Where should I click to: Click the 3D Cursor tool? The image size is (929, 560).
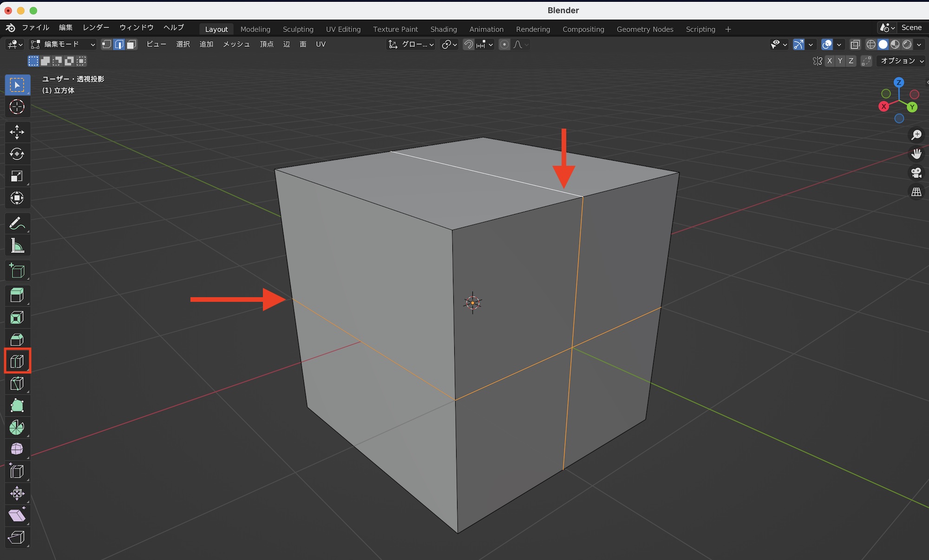coord(17,107)
